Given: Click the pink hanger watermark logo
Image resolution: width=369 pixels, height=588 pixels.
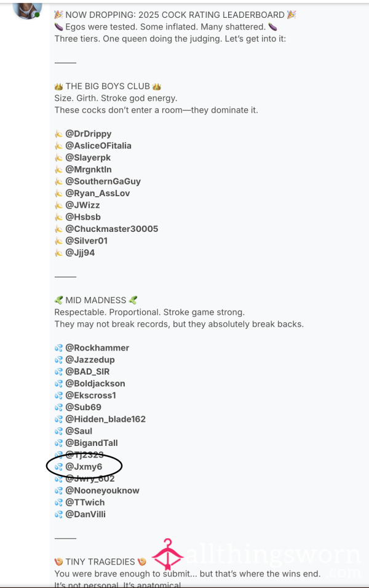Looking at the screenshot, I should tap(167, 554).
